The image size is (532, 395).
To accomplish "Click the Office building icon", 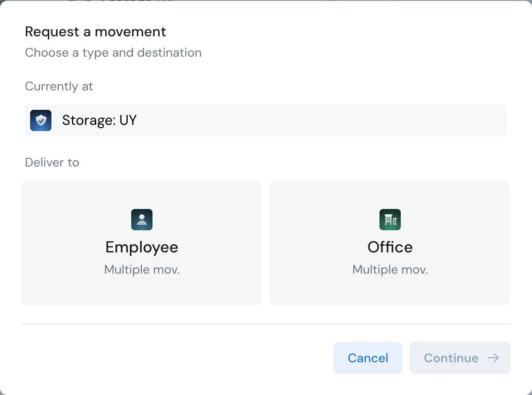I will click(390, 220).
